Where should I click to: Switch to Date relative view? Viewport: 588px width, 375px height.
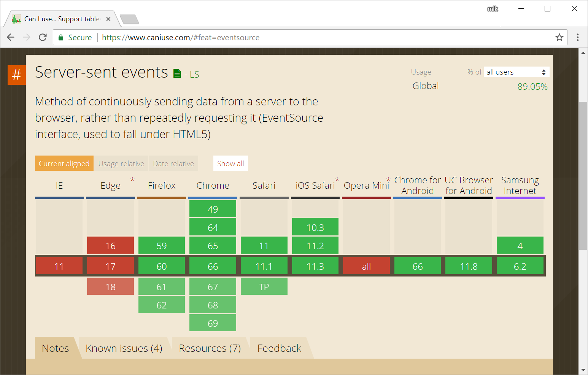tap(173, 163)
